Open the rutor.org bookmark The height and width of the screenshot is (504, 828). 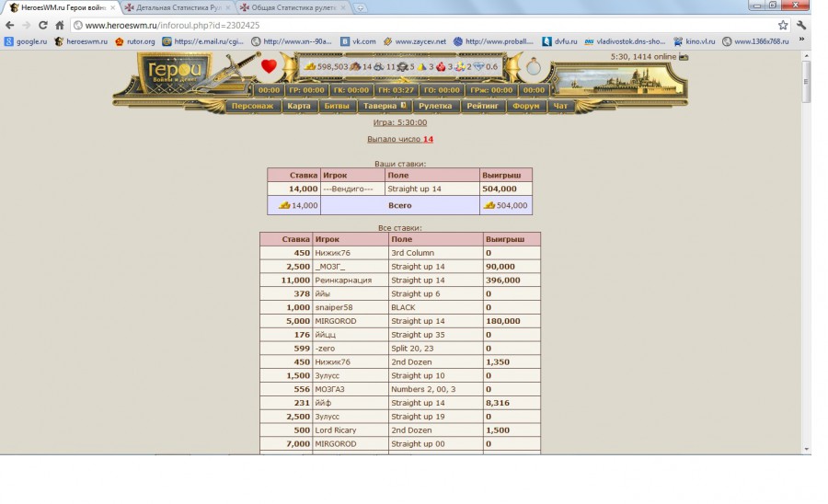tap(134, 41)
